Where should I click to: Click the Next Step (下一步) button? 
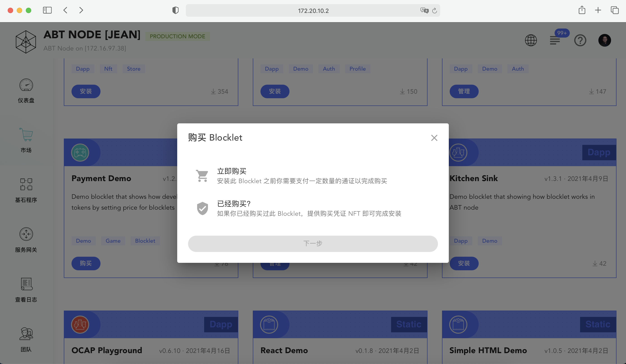(x=313, y=244)
